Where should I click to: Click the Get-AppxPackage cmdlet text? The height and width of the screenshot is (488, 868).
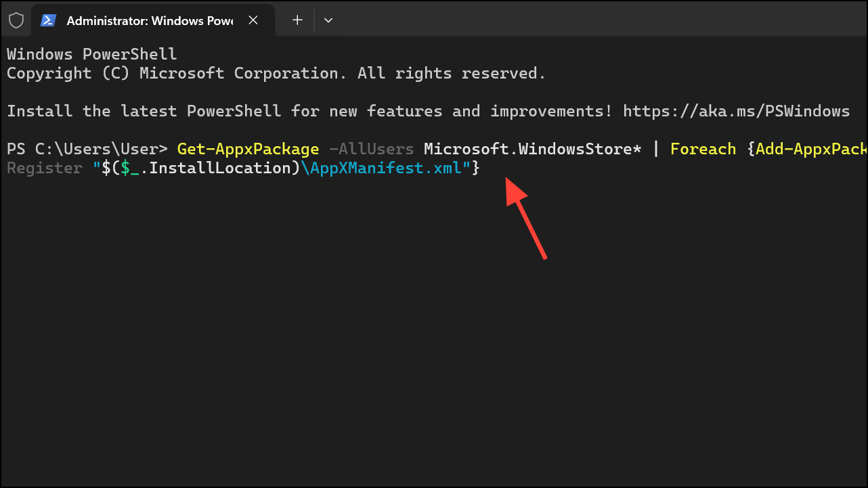[x=248, y=148]
